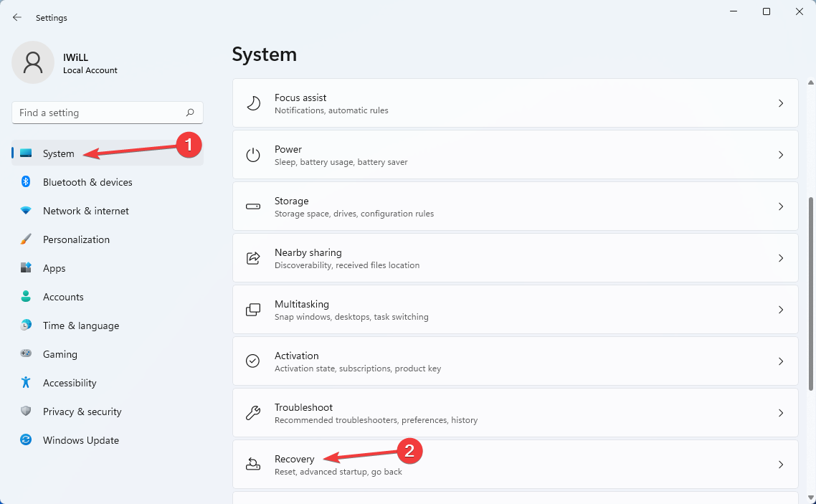Open Privacy & security label
This screenshot has width=816, height=504.
82,412
